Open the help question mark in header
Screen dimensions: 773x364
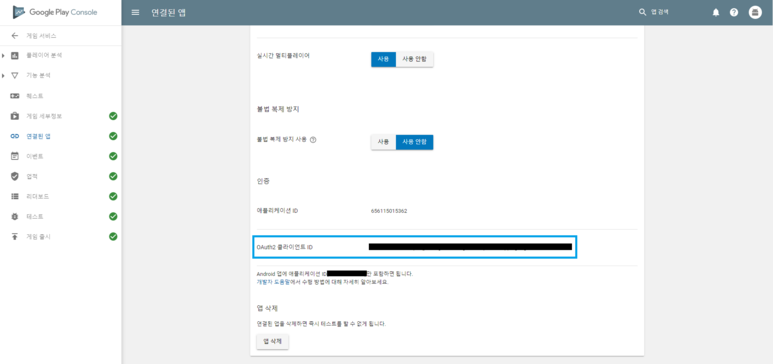[734, 13]
